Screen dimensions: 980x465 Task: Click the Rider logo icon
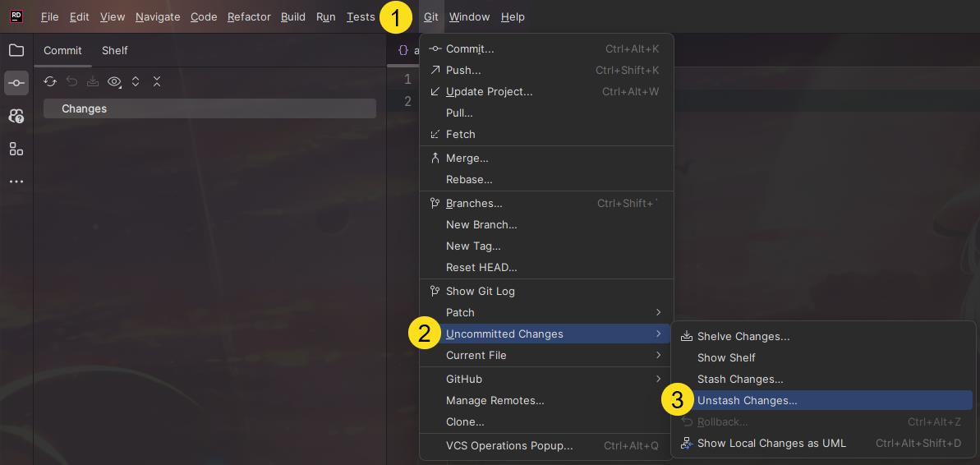[16, 16]
